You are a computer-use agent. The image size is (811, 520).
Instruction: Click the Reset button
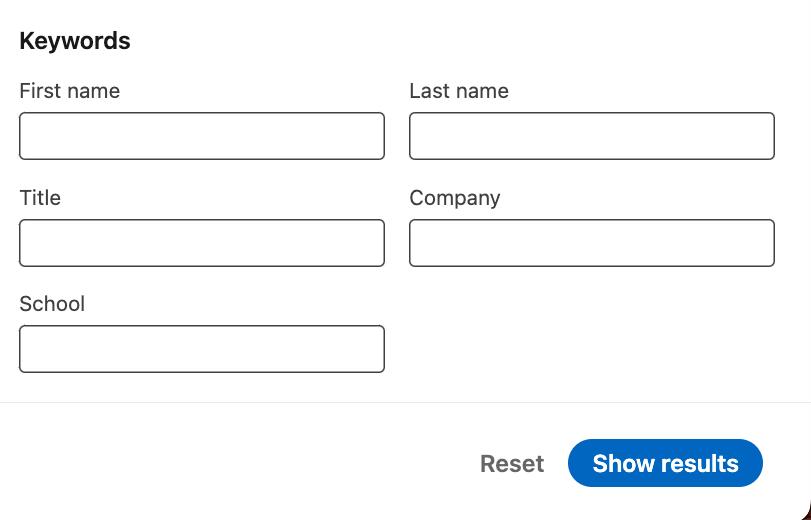tap(512, 464)
